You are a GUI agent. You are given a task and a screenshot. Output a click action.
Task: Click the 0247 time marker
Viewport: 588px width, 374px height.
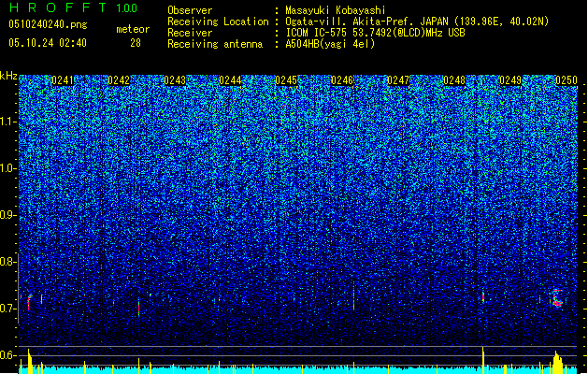398,80
